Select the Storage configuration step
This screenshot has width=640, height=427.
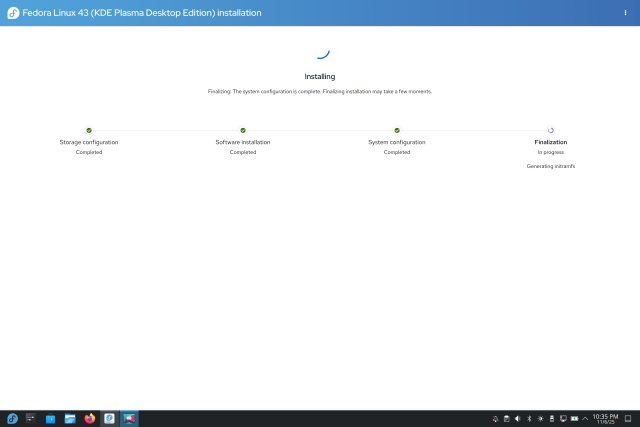pos(89,142)
